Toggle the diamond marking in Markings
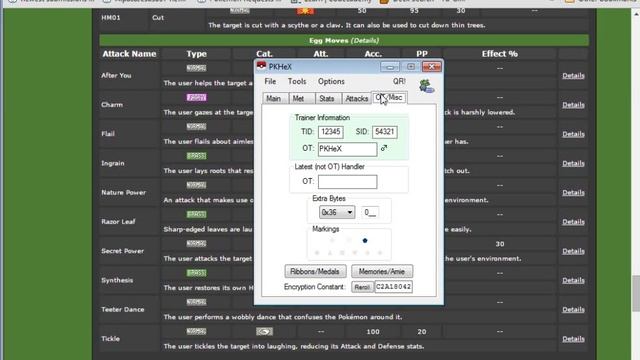This screenshot has width=640, height=360. click(380, 253)
